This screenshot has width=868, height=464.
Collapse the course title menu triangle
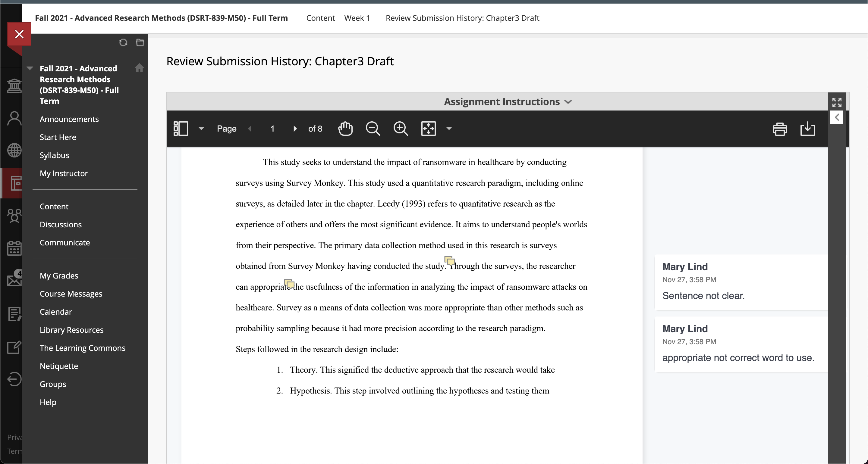pos(30,68)
